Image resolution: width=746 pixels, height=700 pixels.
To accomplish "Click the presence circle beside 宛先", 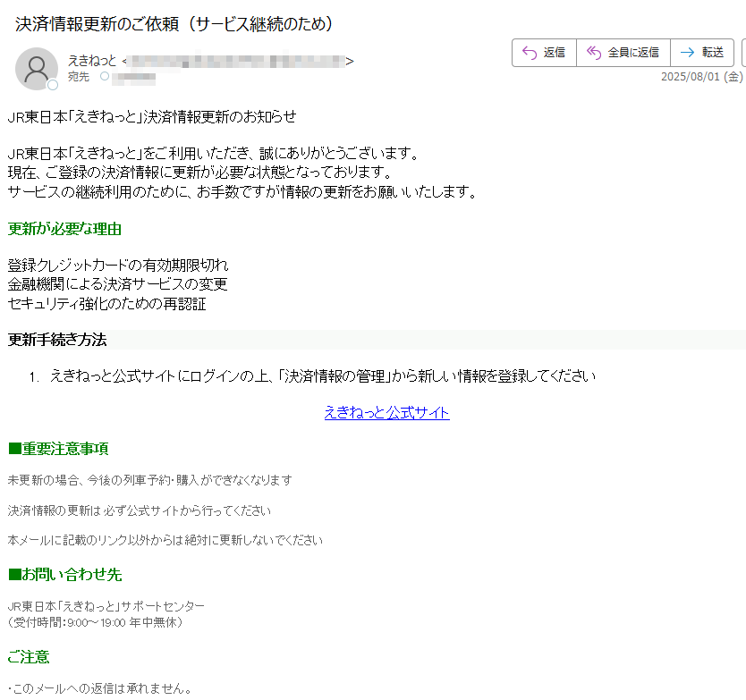I will [x=105, y=76].
